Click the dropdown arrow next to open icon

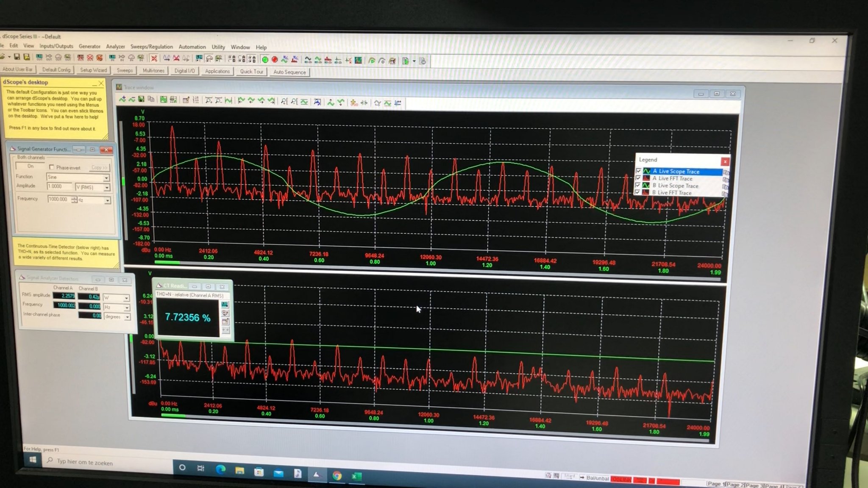pyautogui.click(x=9, y=57)
